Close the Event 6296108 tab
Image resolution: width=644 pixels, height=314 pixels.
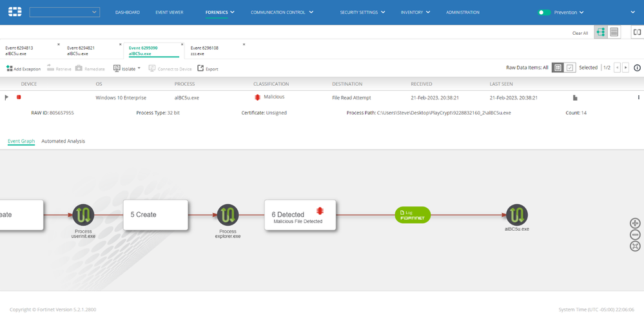click(244, 44)
